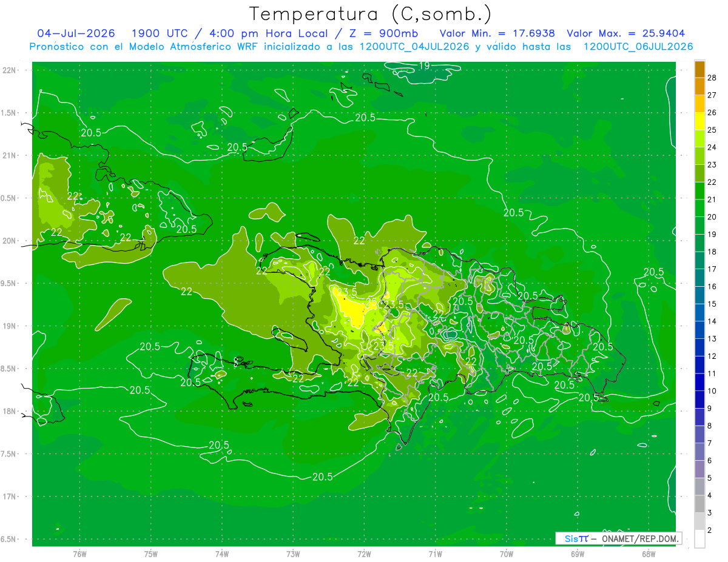This screenshot has height=562, width=728.
Task: Click the '28' label on the color scale
Action: tap(712, 77)
